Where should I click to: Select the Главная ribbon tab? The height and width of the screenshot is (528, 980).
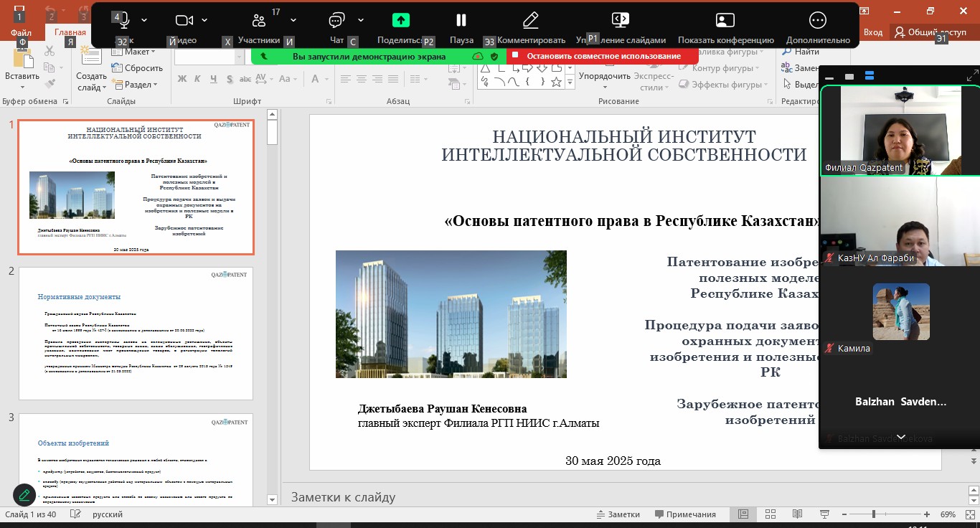70,32
